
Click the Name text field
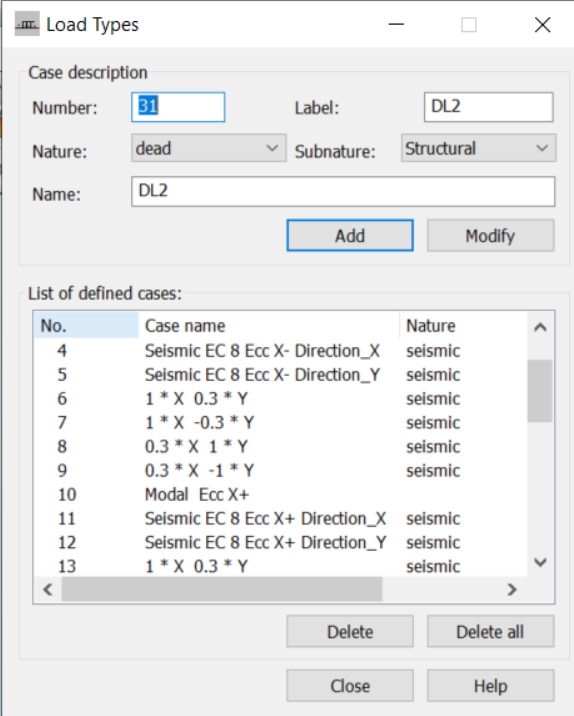tap(343, 191)
